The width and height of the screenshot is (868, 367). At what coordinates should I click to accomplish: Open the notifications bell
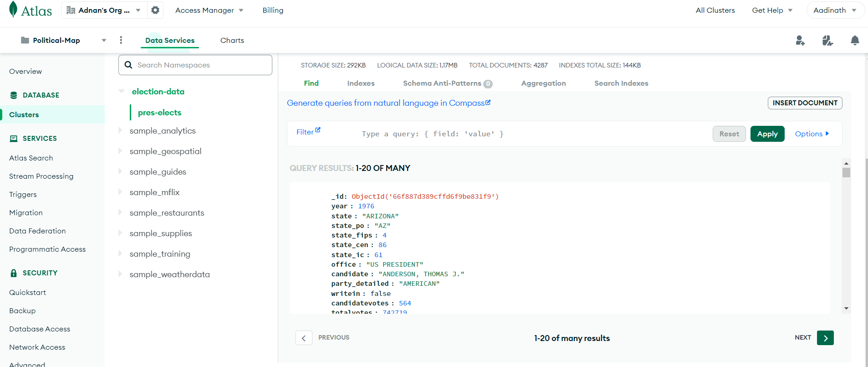(x=855, y=41)
